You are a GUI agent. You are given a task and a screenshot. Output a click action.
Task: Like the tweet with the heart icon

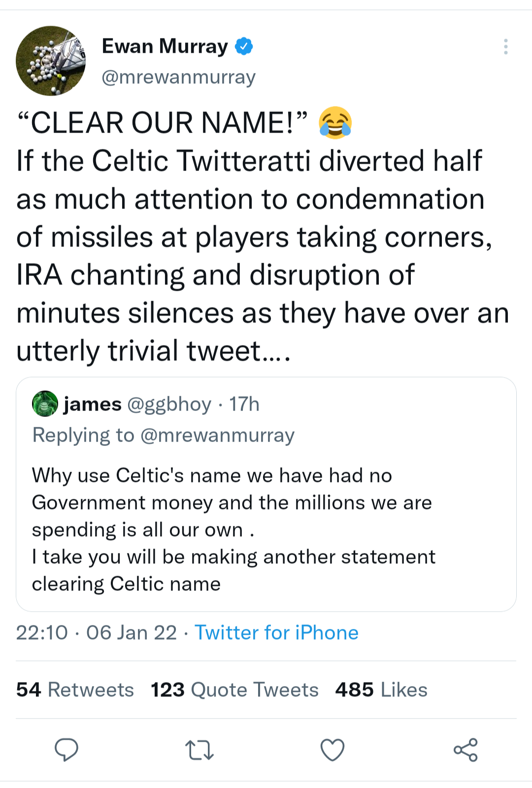pos(332,750)
